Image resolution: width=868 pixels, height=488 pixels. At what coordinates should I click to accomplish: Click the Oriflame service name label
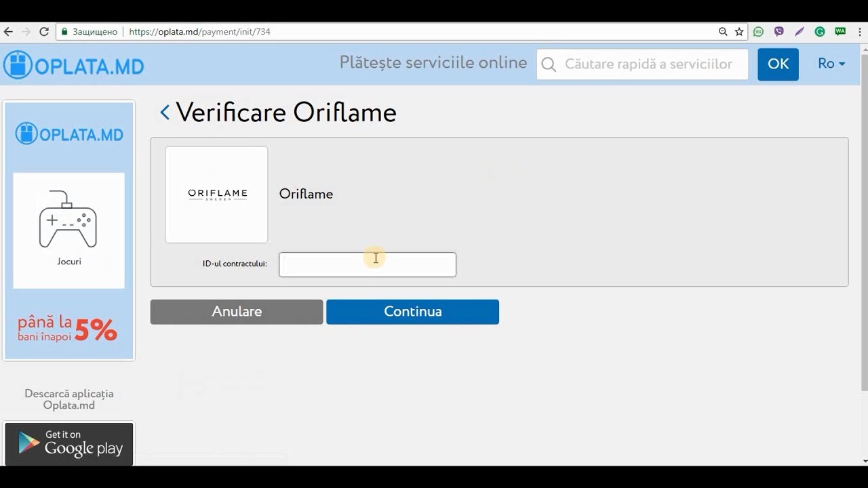coord(306,195)
